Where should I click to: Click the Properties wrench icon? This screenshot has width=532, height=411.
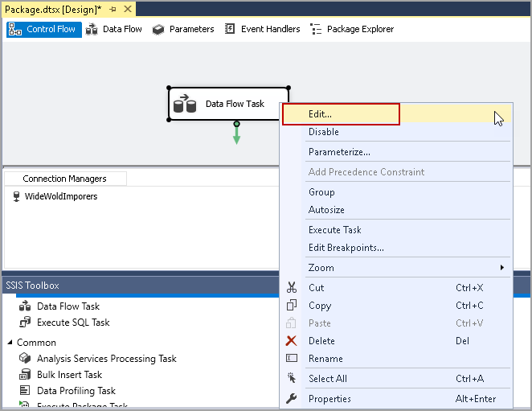[292, 399]
